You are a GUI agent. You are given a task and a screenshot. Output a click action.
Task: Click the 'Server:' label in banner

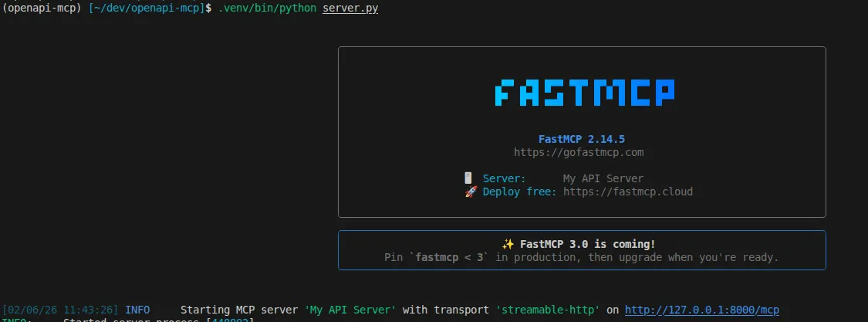[505, 178]
